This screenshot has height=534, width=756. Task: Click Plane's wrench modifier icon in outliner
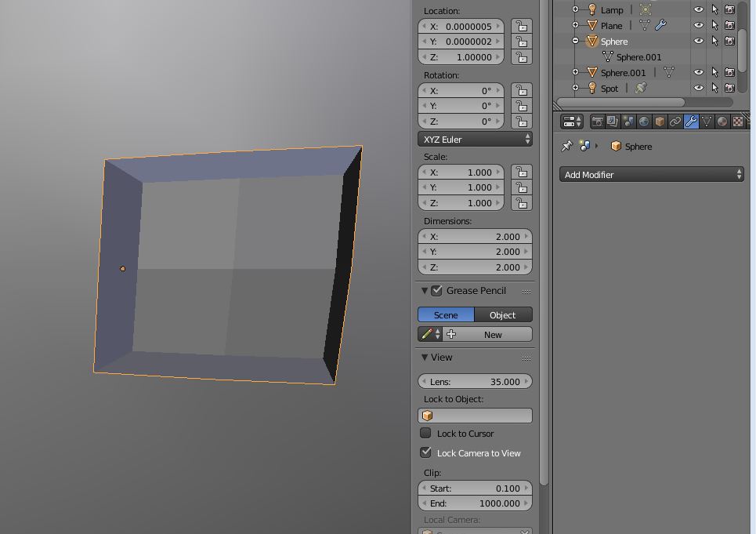[x=661, y=25]
